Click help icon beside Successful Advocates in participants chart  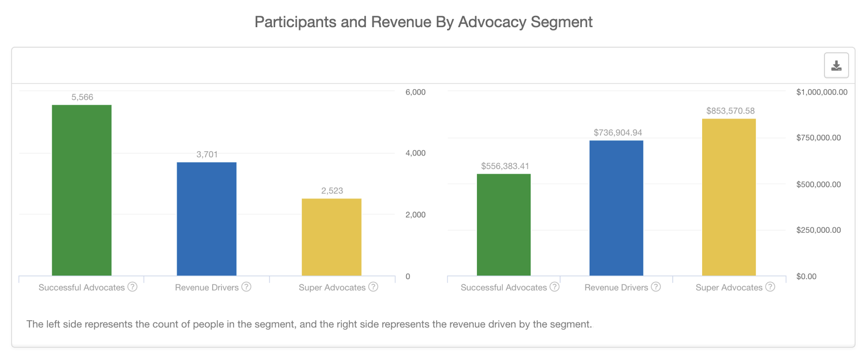coord(132,287)
